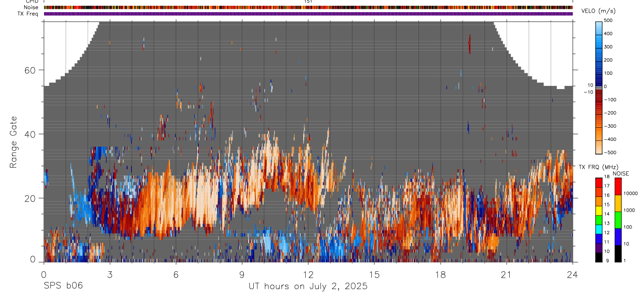
Task: Click the x-axis tick label 24
Action: point(573,274)
